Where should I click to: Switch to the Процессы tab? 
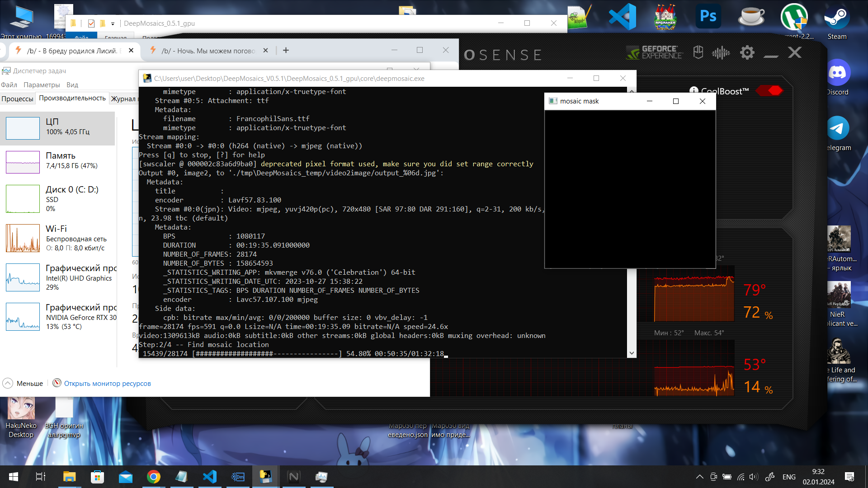[x=17, y=99]
